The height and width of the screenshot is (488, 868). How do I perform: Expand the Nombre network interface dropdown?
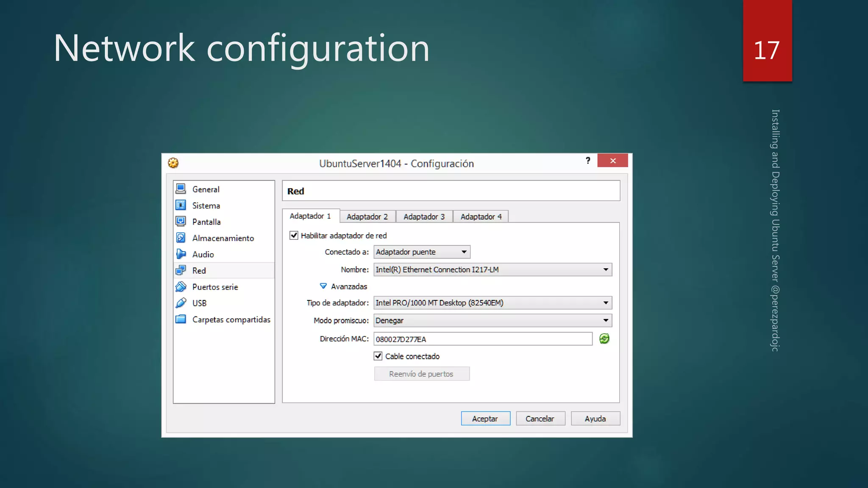492,269
